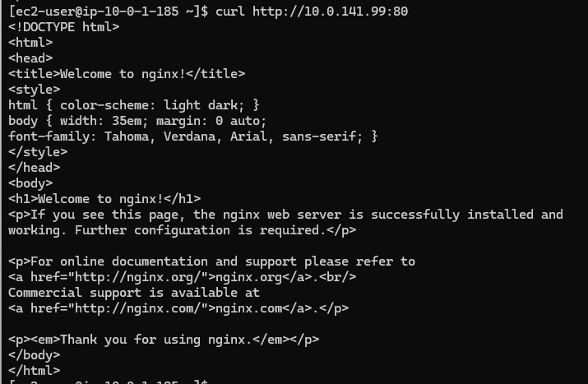Click the closing </head> tag
Screen dimensions: 588x384
34,167
